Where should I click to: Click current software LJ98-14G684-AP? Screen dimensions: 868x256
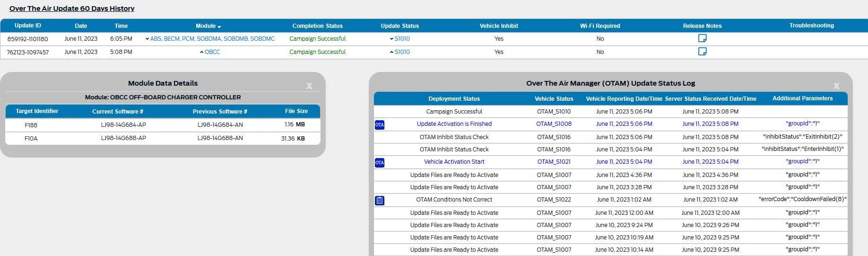tap(123, 125)
